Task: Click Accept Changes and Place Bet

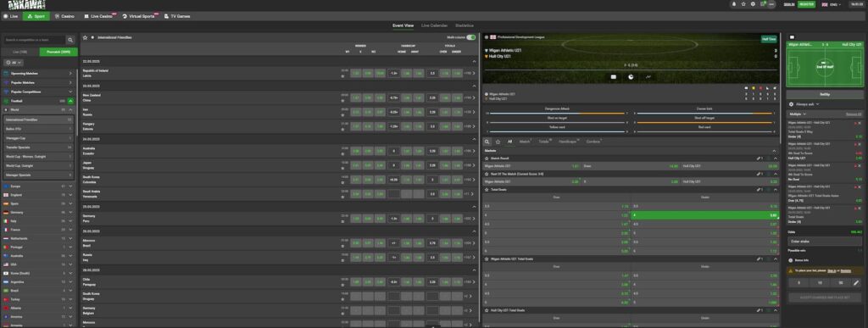Action: (825, 297)
